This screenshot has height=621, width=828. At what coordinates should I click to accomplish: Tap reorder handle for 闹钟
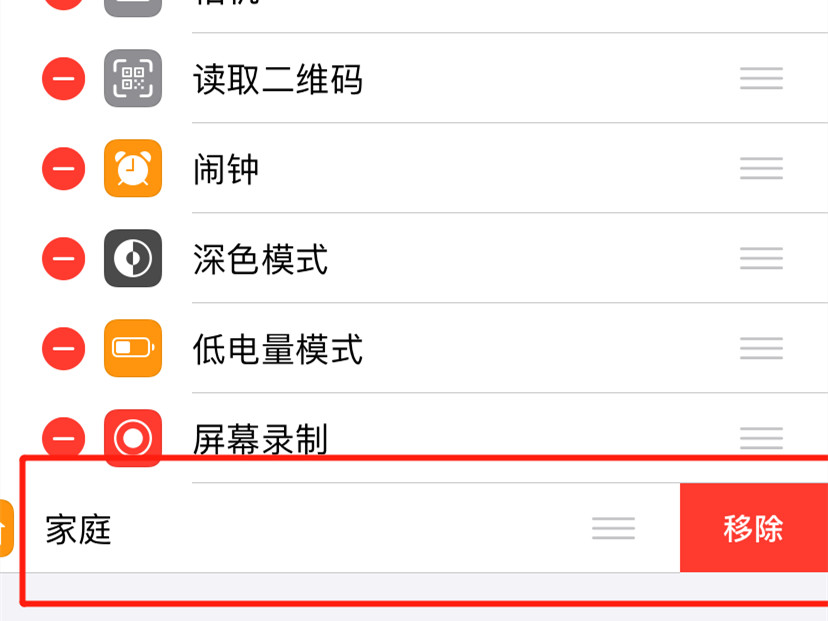pyautogui.click(x=761, y=168)
